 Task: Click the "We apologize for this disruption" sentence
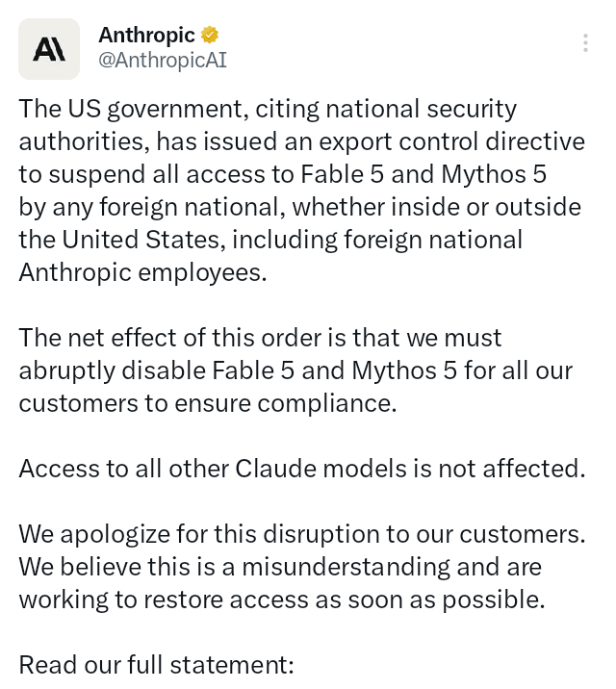302,534
